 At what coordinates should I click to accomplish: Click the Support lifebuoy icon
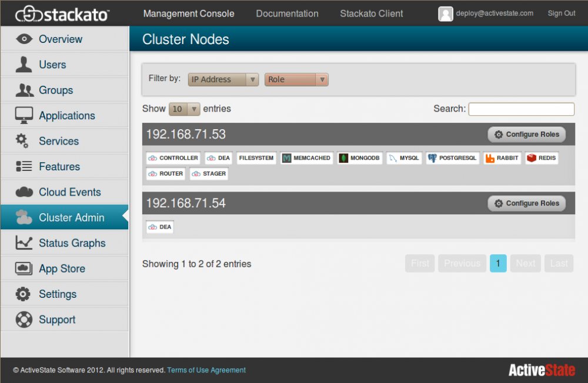click(x=24, y=320)
